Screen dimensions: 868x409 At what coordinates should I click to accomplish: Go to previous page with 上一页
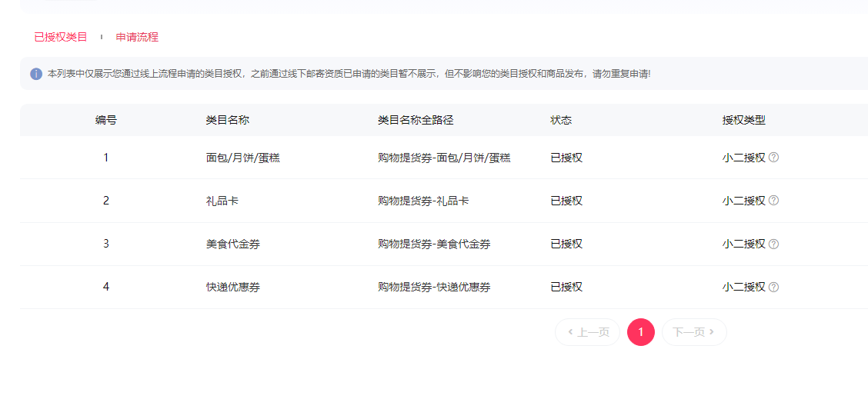587,332
